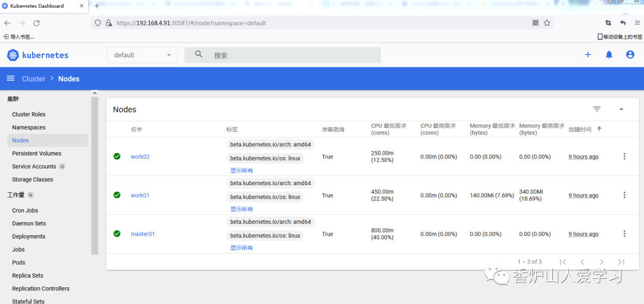The width and height of the screenshot is (644, 304).
Task: Open Daemon Sets in the sidebar
Action: point(29,223)
